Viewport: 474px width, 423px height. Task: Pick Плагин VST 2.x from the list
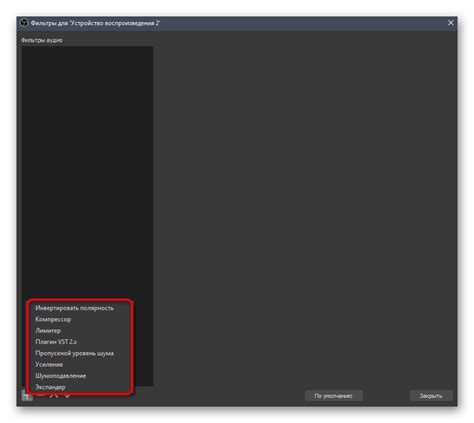[x=56, y=342]
